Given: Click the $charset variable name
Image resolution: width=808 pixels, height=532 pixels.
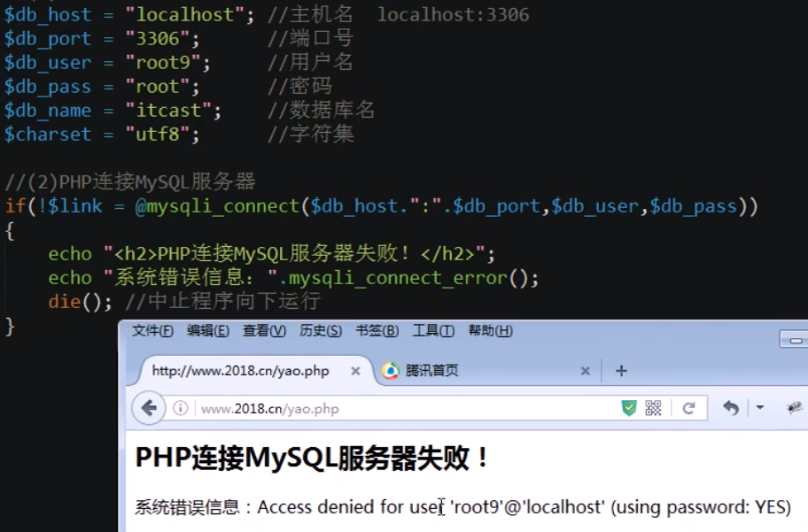Looking at the screenshot, I should (x=48, y=134).
